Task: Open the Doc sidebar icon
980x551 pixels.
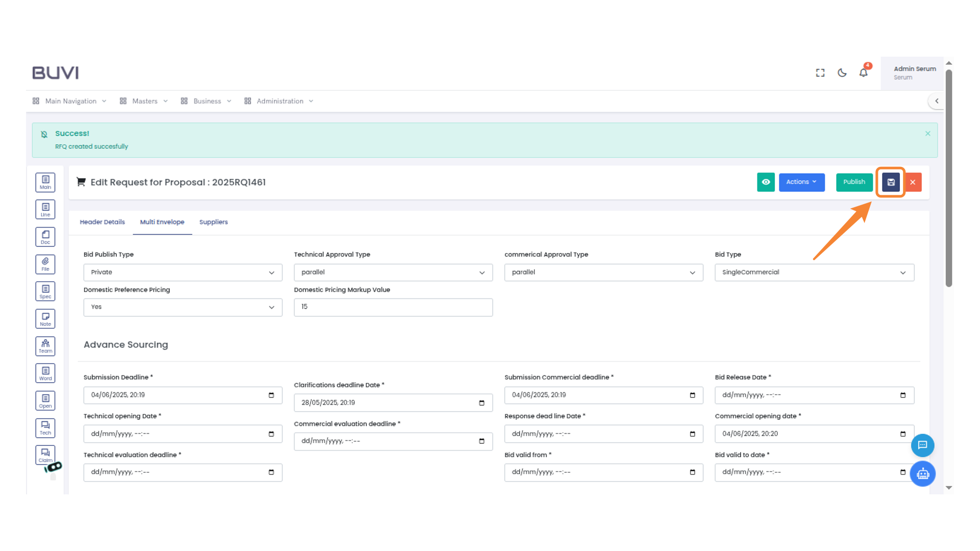Action: 45,237
